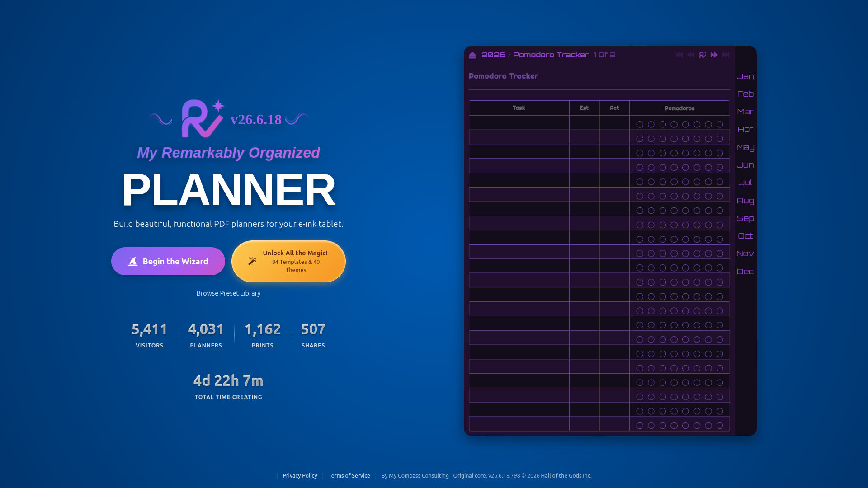This screenshot has width=868, height=488.
Task: Click Unlock All the Magic button
Action: (288, 261)
